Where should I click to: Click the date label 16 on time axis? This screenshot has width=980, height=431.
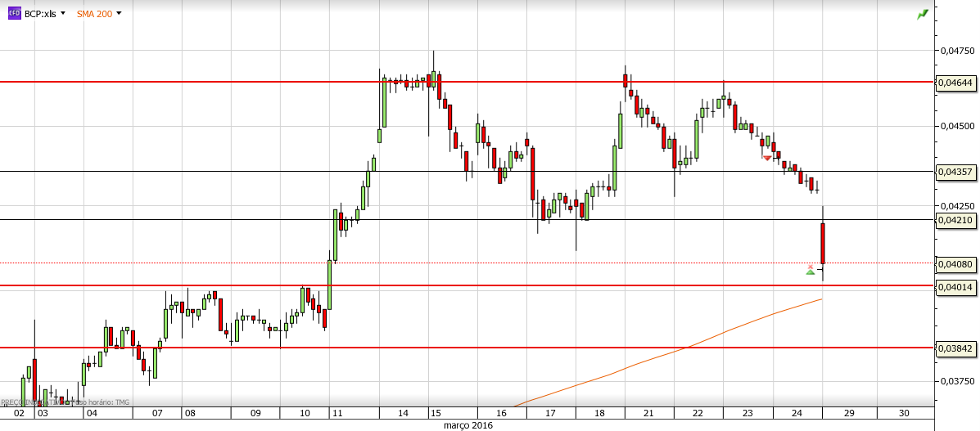click(501, 413)
